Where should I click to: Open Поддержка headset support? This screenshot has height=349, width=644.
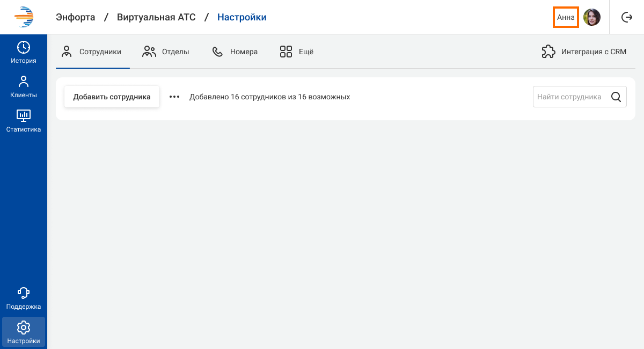click(x=24, y=299)
